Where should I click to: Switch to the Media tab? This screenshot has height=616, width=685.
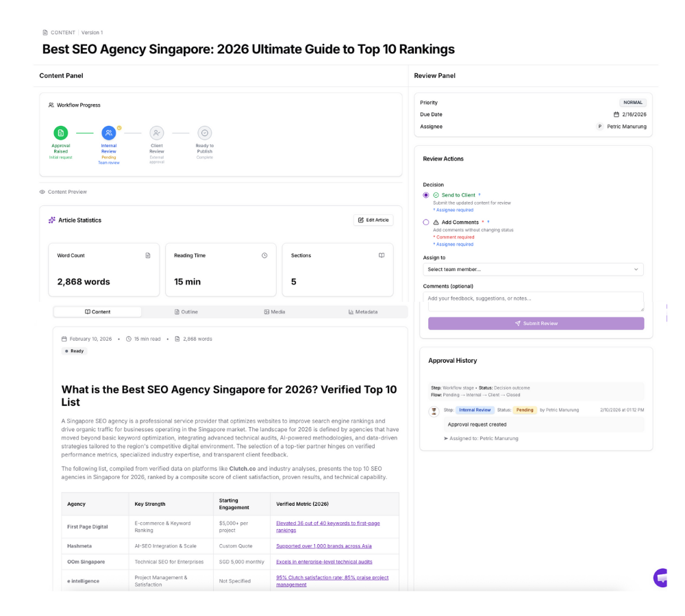(274, 311)
